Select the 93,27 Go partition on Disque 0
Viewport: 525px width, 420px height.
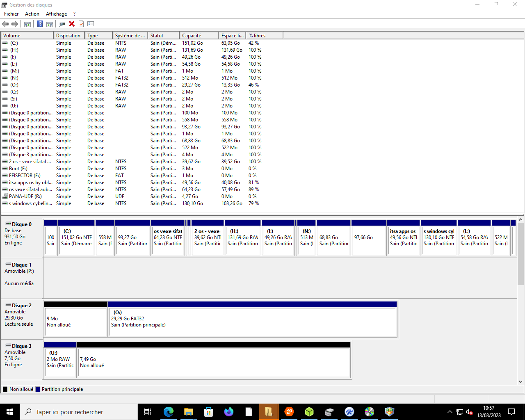coord(132,238)
